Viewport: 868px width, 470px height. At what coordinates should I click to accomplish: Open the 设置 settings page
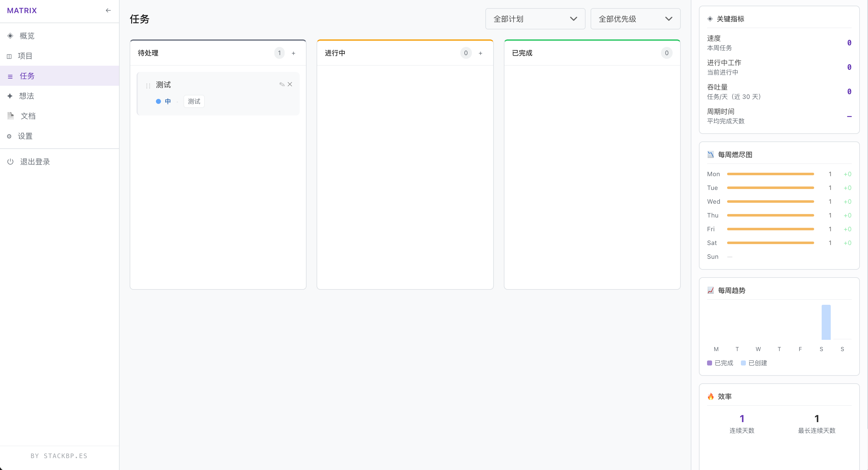pos(59,136)
